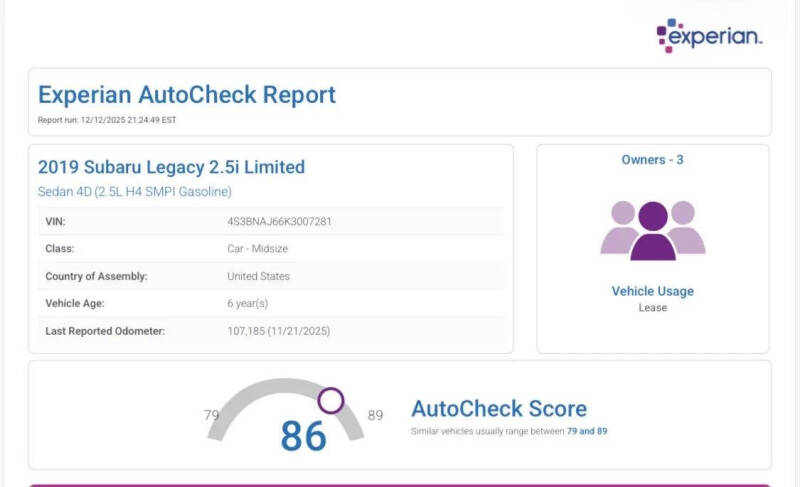The width and height of the screenshot is (800, 487).
Task: Click the three owners people icon
Action: click(653, 230)
